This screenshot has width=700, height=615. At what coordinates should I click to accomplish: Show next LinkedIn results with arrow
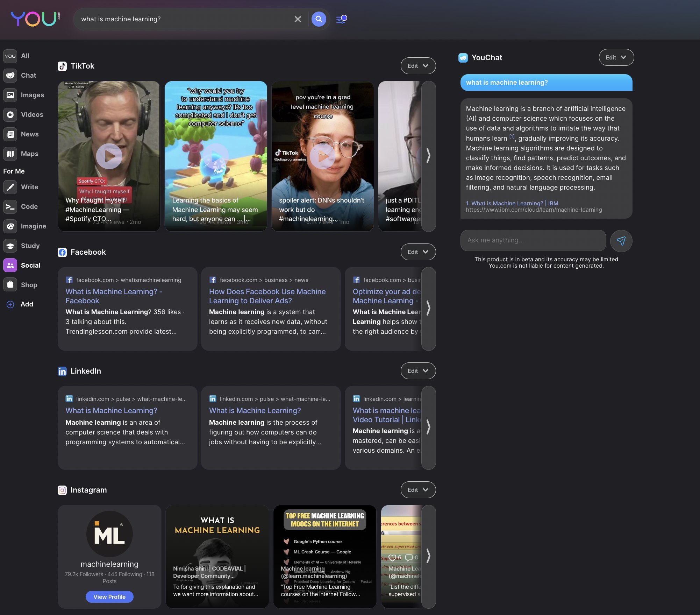click(428, 427)
